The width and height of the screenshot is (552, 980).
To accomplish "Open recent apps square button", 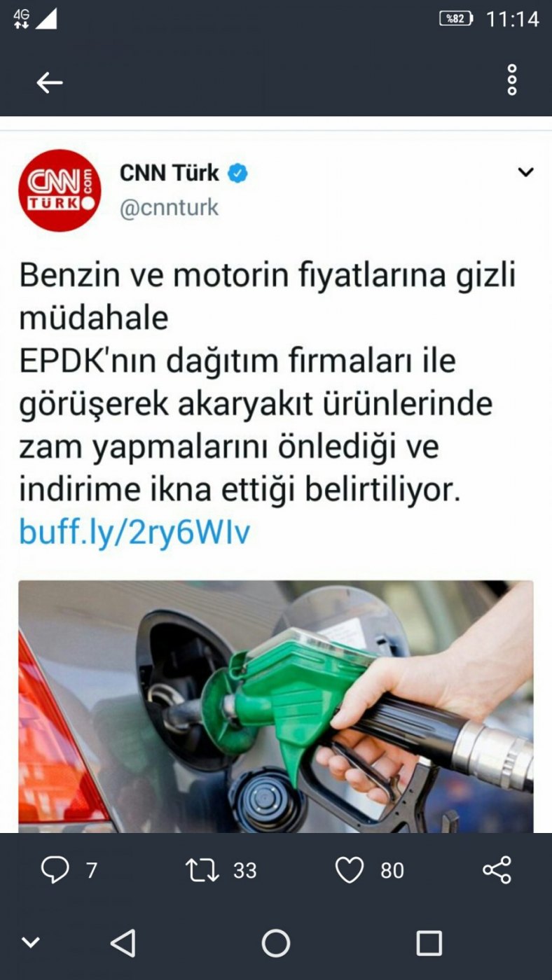I will [x=429, y=943].
